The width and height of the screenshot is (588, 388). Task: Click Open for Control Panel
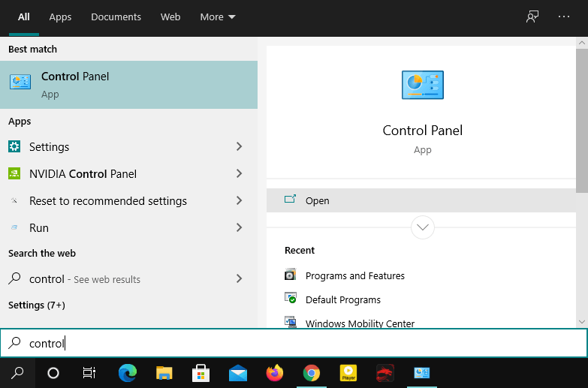coord(421,200)
